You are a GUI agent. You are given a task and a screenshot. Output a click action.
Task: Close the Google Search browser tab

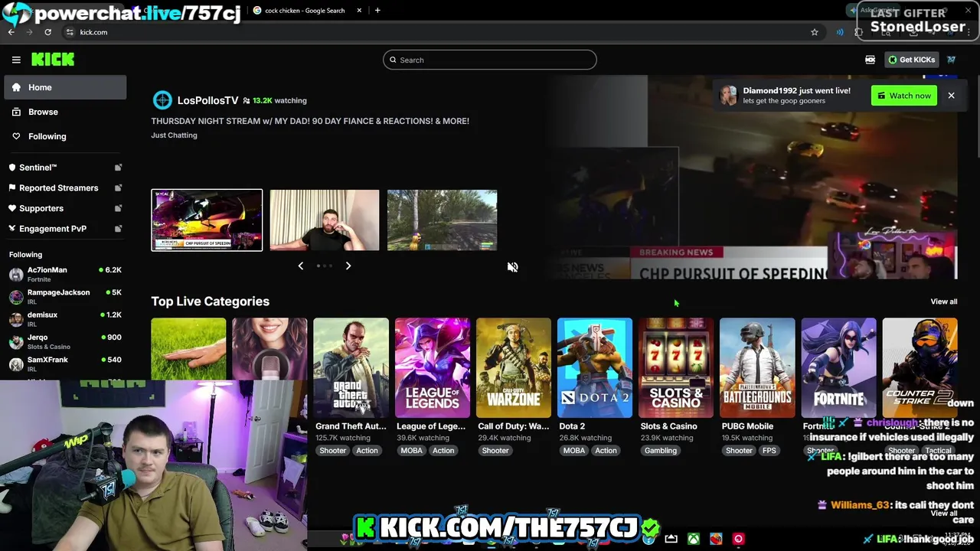point(359,11)
